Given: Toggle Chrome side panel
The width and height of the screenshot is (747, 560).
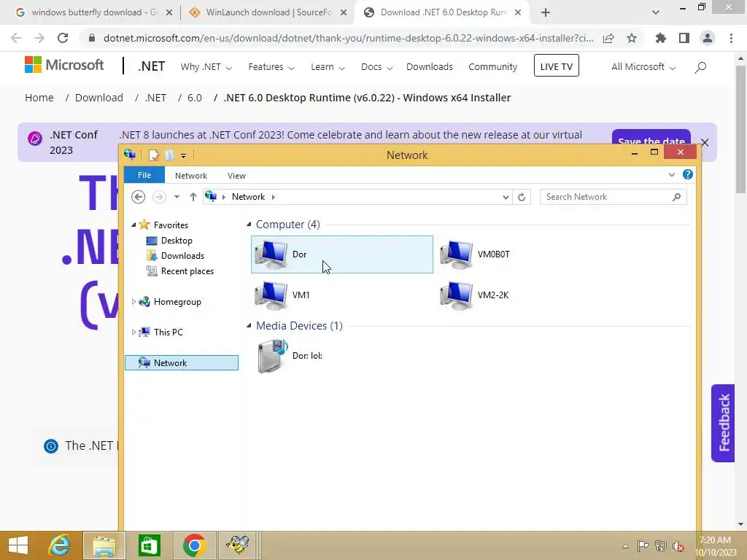Looking at the screenshot, I should coord(684,38).
